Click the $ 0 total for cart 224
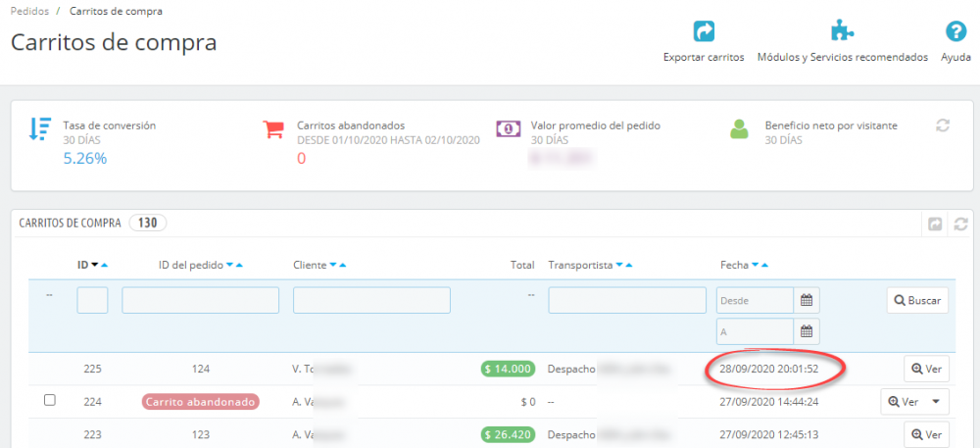Image resolution: width=980 pixels, height=448 pixels. pyautogui.click(x=528, y=402)
